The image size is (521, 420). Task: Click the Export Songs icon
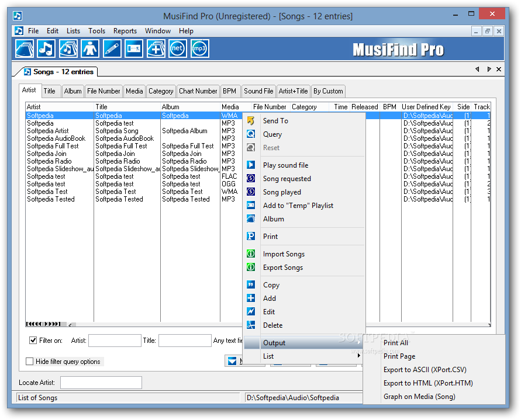coord(251,268)
